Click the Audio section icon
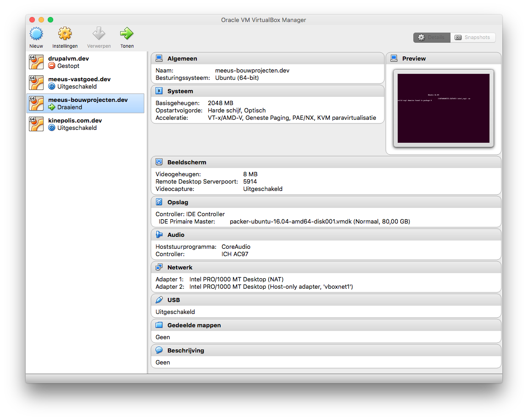Image resolution: width=528 pixels, height=420 pixels. click(x=159, y=234)
